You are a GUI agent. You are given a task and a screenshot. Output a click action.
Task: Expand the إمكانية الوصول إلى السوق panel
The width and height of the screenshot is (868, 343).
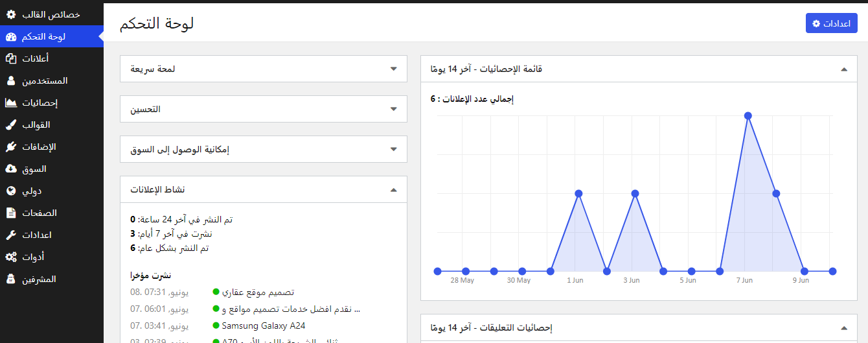[393, 149]
